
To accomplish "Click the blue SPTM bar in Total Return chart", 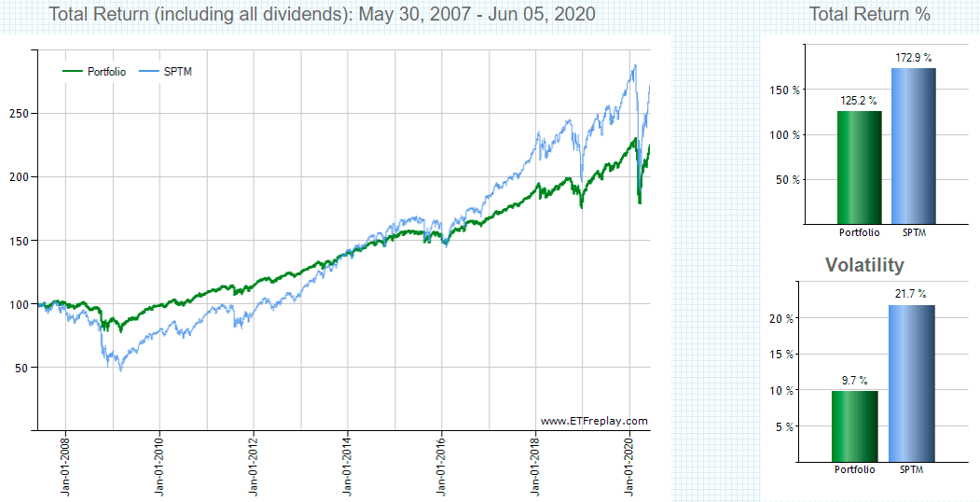I will coord(914,146).
